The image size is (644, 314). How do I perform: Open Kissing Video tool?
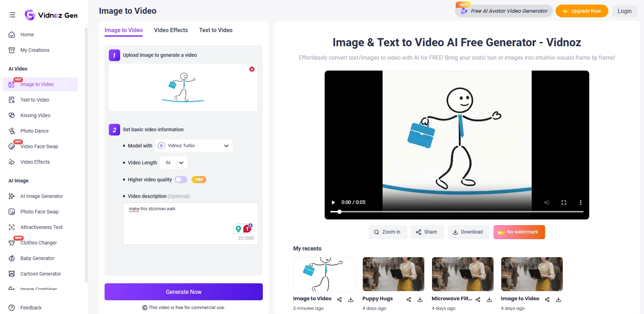coord(35,115)
